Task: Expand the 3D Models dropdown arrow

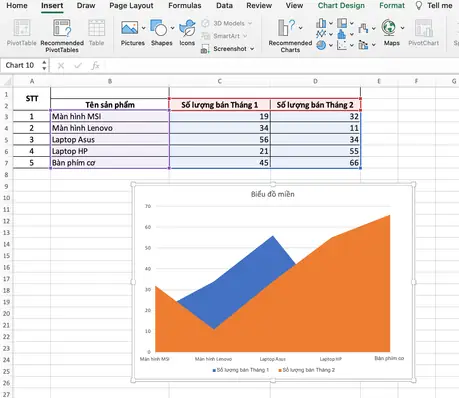Action: (250, 23)
